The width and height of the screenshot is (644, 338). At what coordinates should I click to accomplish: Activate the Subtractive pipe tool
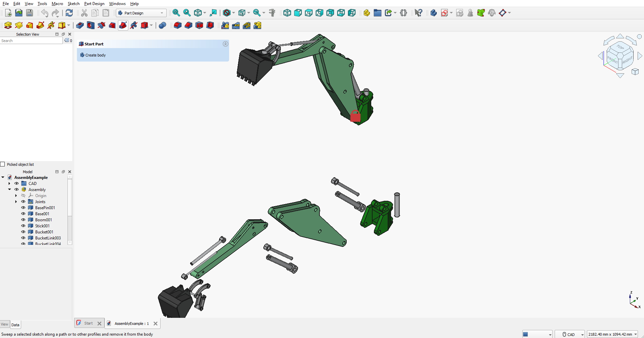(123, 25)
